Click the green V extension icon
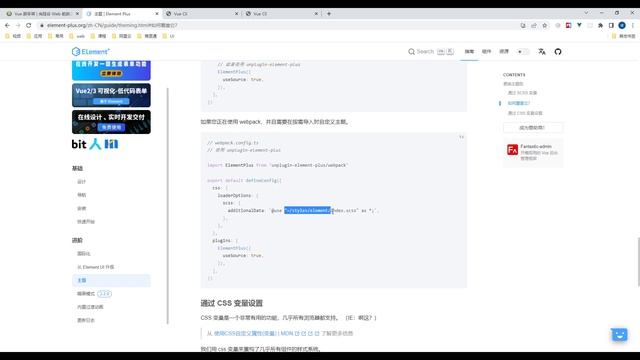Screen dimensions: 640x360 pos(579,25)
